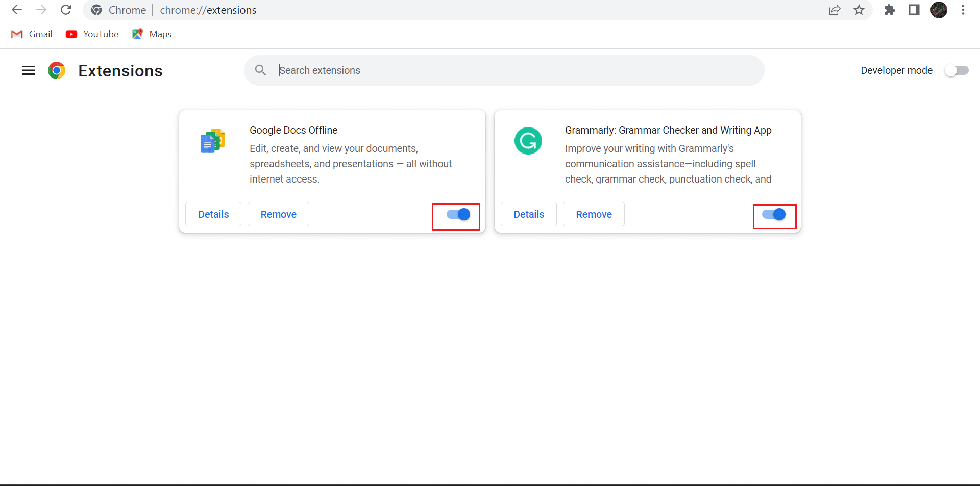Screen dimensions: 980x486
Task: Click the forward navigation arrow
Action: tap(41, 10)
